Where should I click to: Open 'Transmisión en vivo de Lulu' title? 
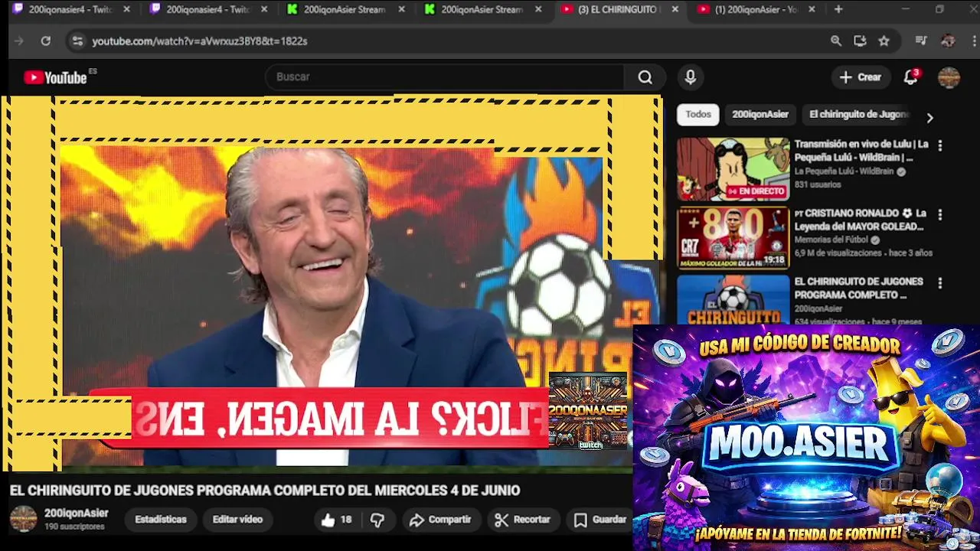point(861,151)
